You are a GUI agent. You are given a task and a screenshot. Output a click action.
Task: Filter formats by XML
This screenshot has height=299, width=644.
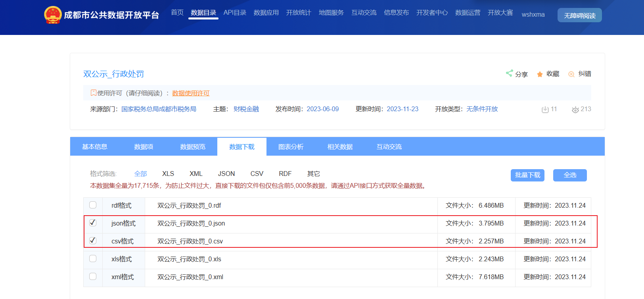196,174
